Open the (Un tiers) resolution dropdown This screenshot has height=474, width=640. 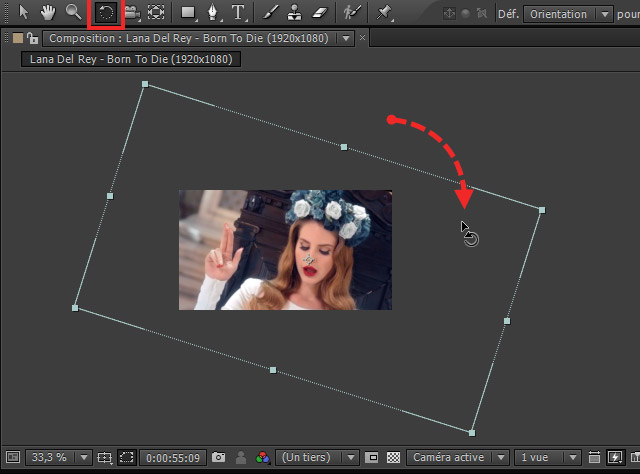pyautogui.click(x=317, y=457)
